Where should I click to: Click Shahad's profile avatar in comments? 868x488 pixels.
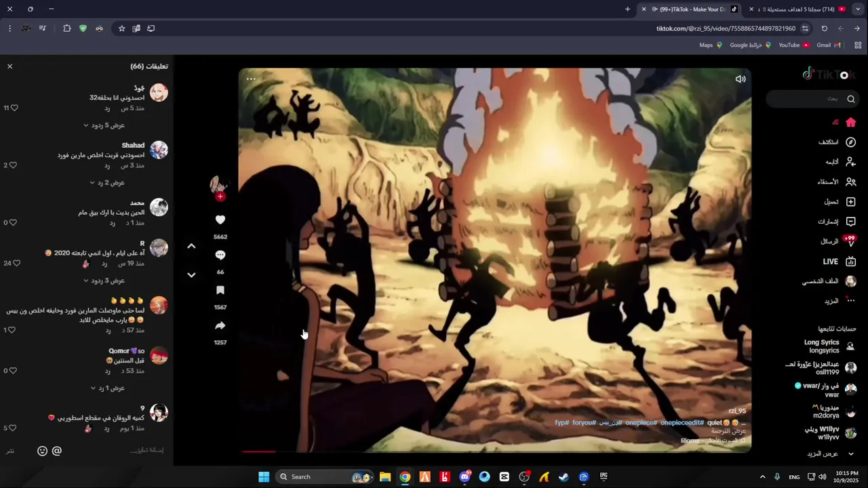159,150
